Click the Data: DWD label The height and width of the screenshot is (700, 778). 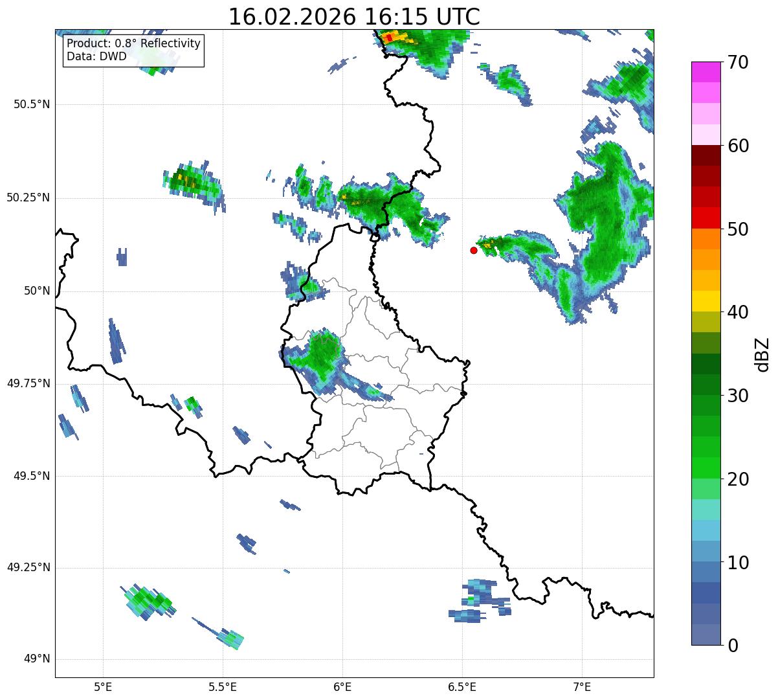pos(96,56)
